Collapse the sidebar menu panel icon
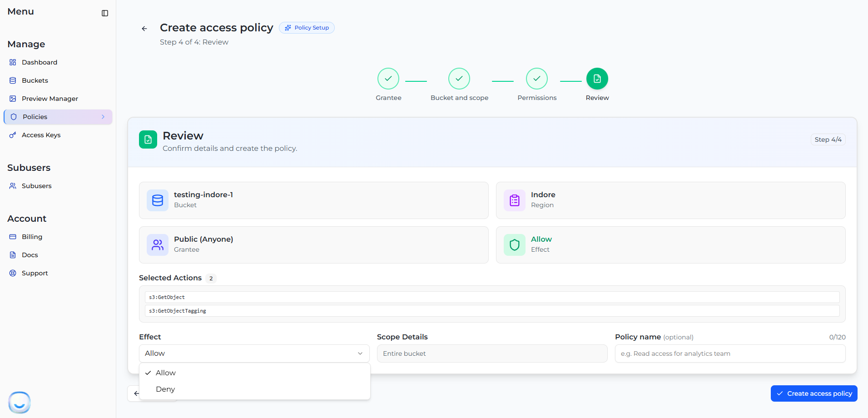 coord(105,13)
